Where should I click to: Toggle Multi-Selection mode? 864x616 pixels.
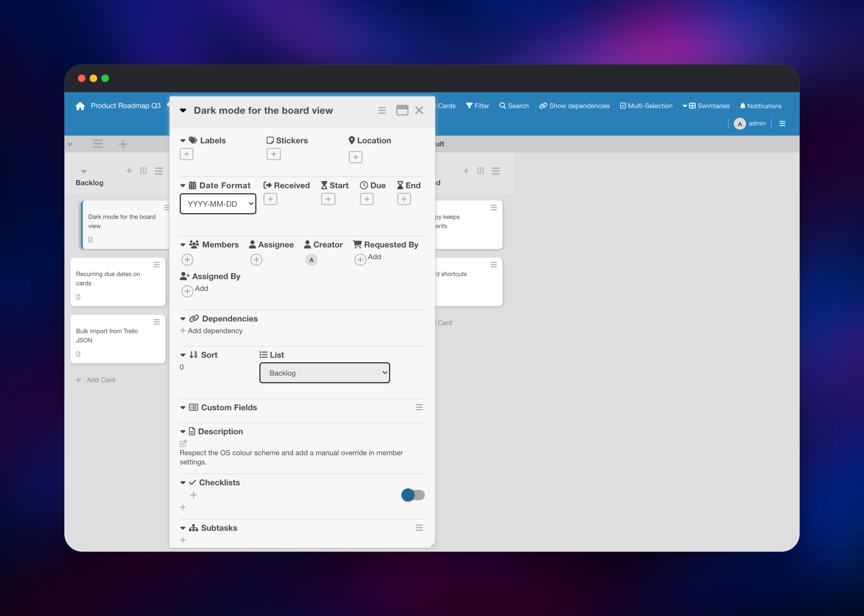pyautogui.click(x=646, y=106)
